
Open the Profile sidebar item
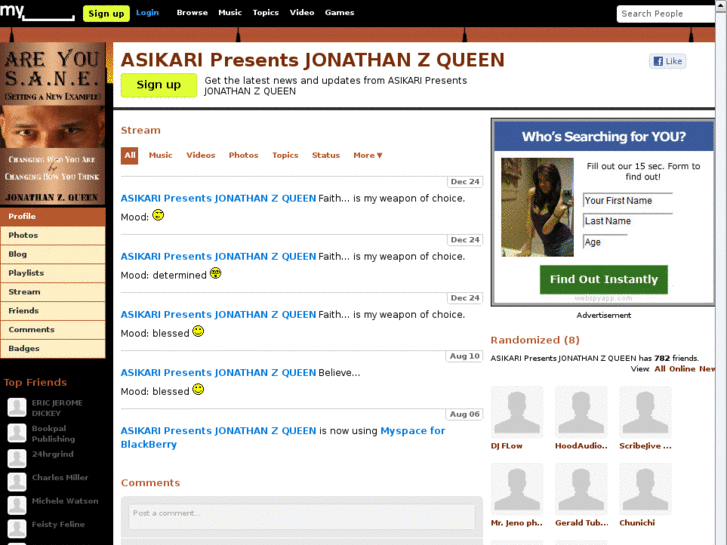click(x=53, y=216)
